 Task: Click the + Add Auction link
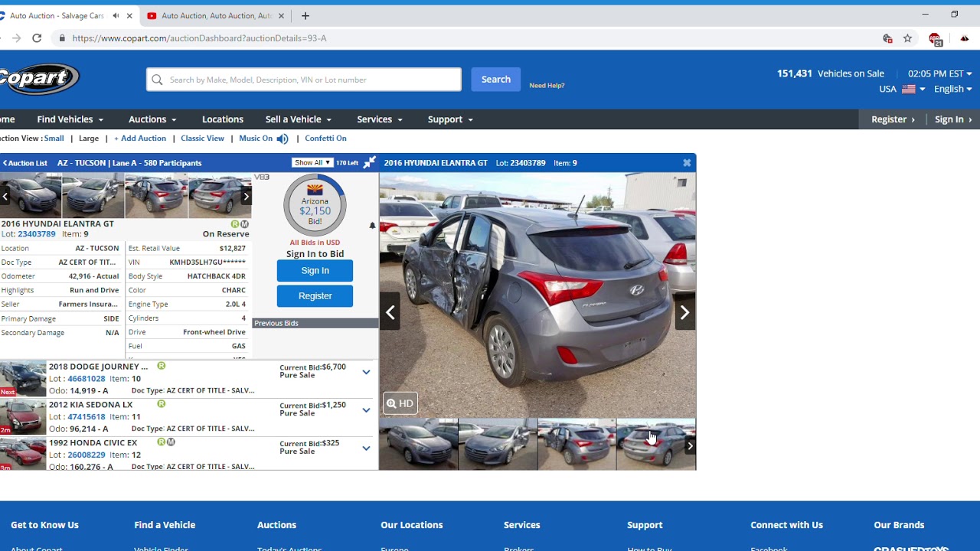click(x=140, y=139)
